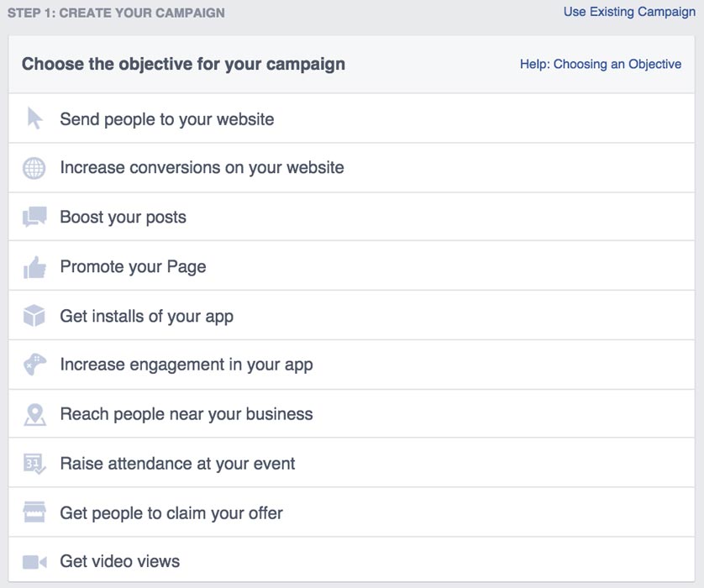Select Increase conversions on your website
Viewport: 704px width, 588px height.
202,167
